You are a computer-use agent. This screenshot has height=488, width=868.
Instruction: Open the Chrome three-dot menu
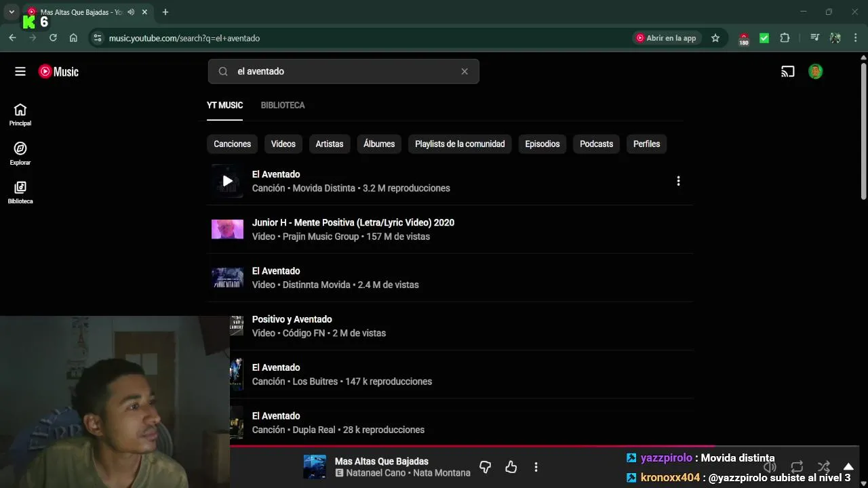pyautogui.click(x=855, y=38)
